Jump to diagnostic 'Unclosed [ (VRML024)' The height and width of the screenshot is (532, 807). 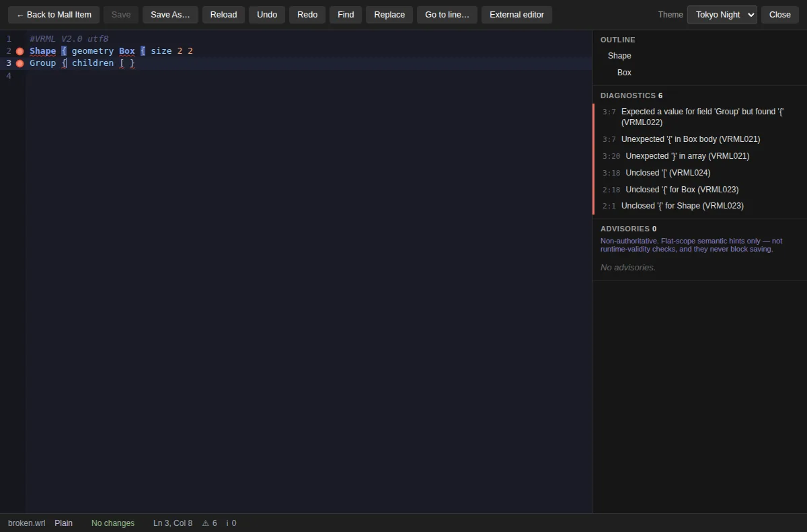(x=699, y=173)
